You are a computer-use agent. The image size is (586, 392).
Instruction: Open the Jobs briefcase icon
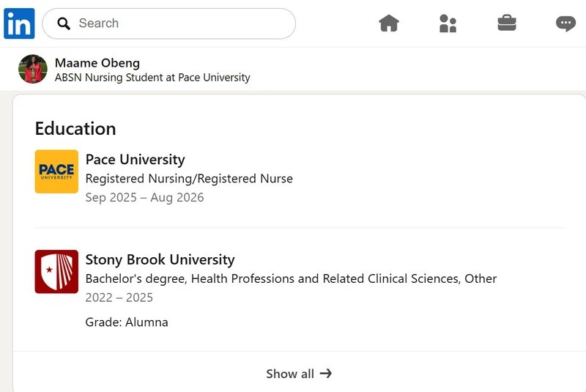click(507, 23)
